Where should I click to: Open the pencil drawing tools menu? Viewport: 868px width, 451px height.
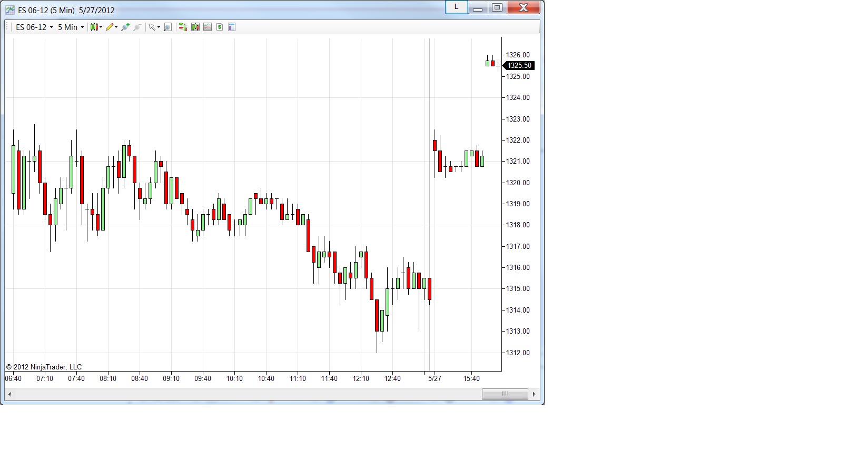[x=111, y=27]
